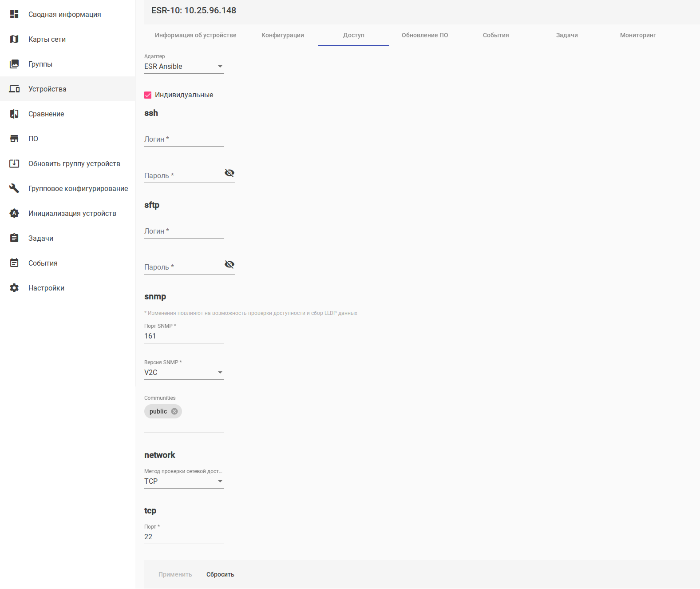Uncheck the Индивидуальные checkbox
The height and width of the screenshot is (589, 700).
(148, 95)
